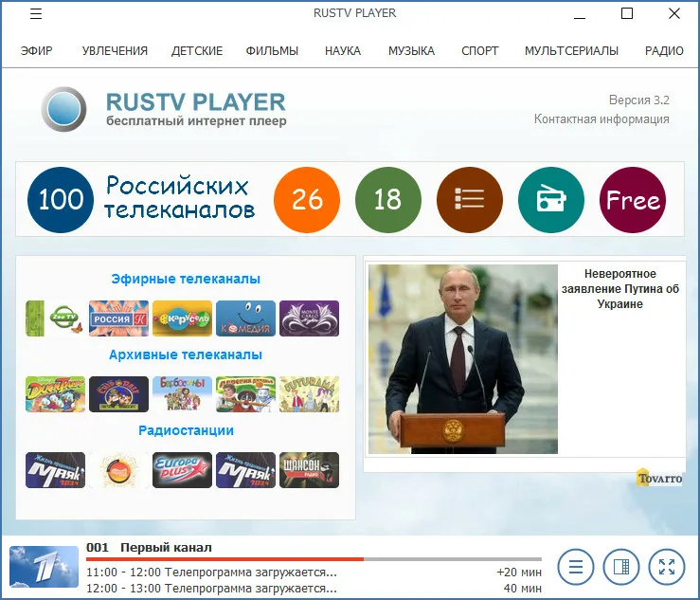700x600 pixels.
Task: Enter fullscreen with the arrows button
Action: [667, 567]
